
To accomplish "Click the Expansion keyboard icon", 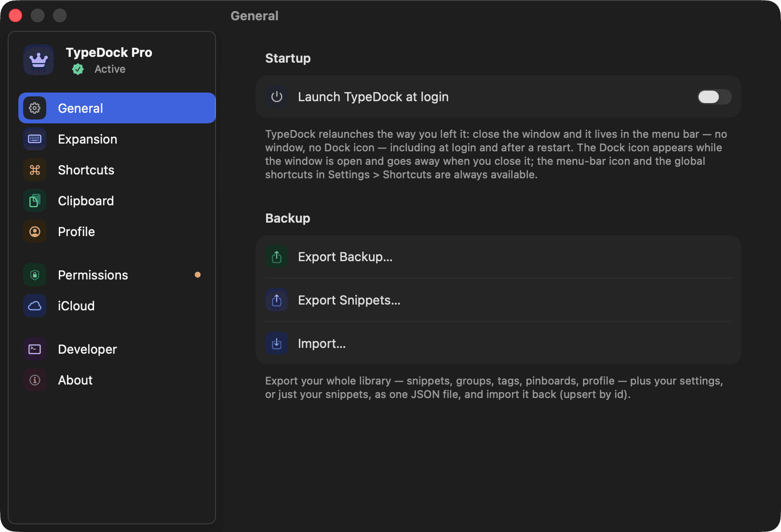I will (x=35, y=139).
